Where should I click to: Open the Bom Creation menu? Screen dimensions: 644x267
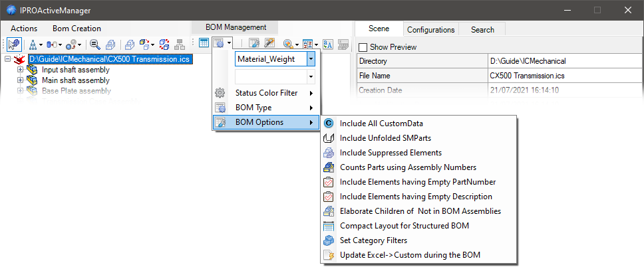pos(77,29)
